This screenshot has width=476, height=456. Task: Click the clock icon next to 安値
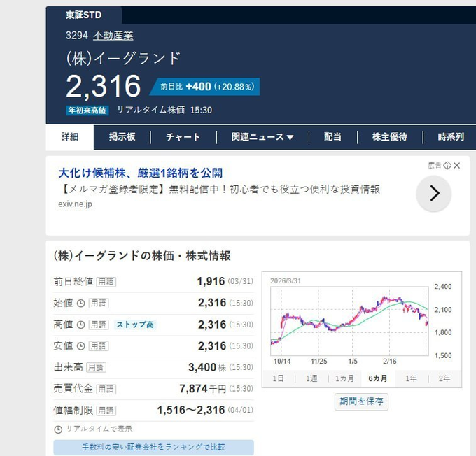point(80,346)
